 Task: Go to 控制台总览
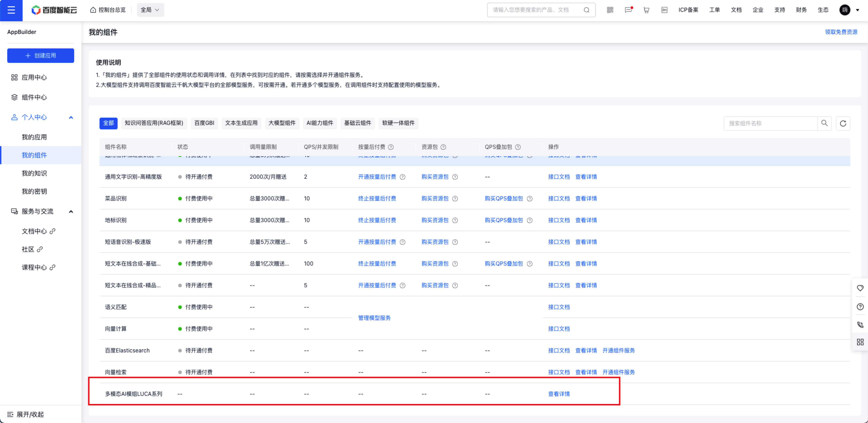pyautogui.click(x=108, y=10)
